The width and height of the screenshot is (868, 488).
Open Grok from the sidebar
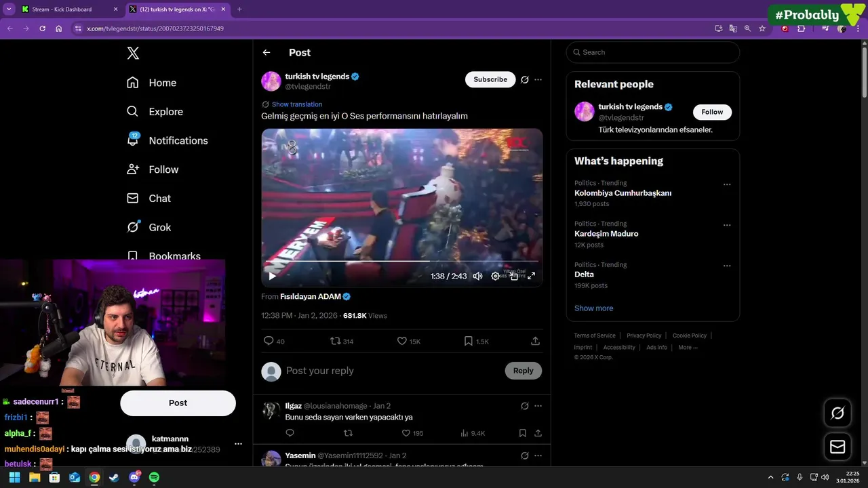coord(149,227)
